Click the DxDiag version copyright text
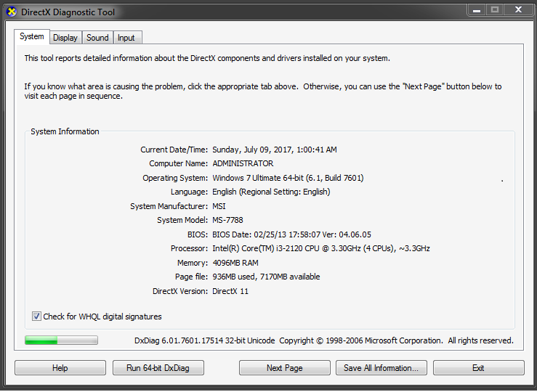The height and width of the screenshot is (392, 537). click(x=323, y=340)
